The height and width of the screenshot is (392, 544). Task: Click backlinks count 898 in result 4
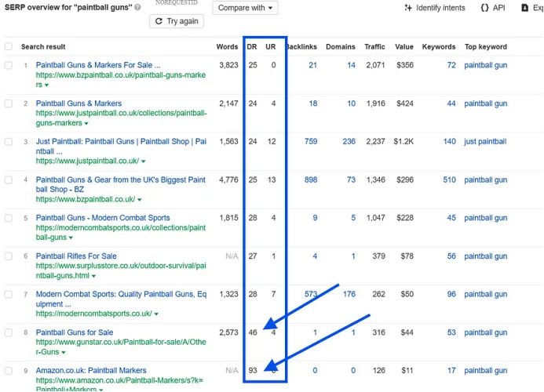click(x=311, y=180)
